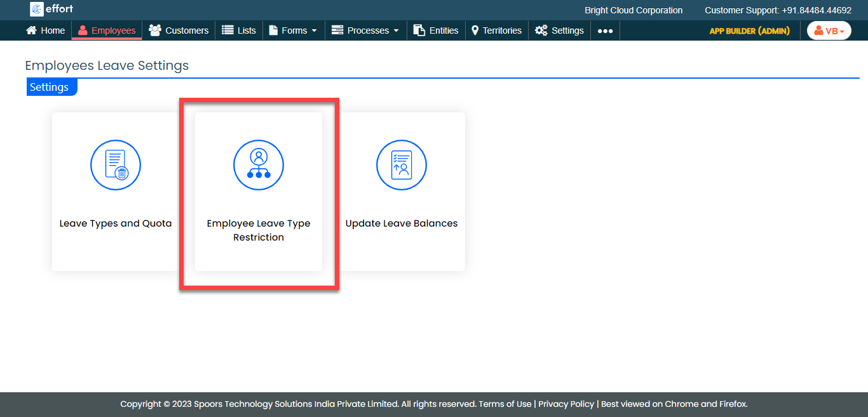Click the Leave Types and Quota label

116,223
